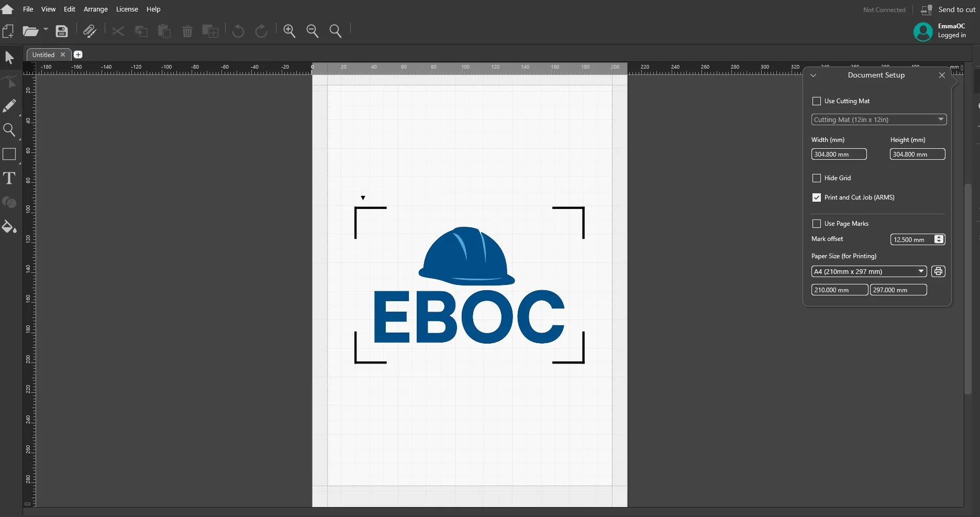The width and height of the screenshot is (980, 517).
Task: Save the document with floppy icon
Action: pos(62,31)
